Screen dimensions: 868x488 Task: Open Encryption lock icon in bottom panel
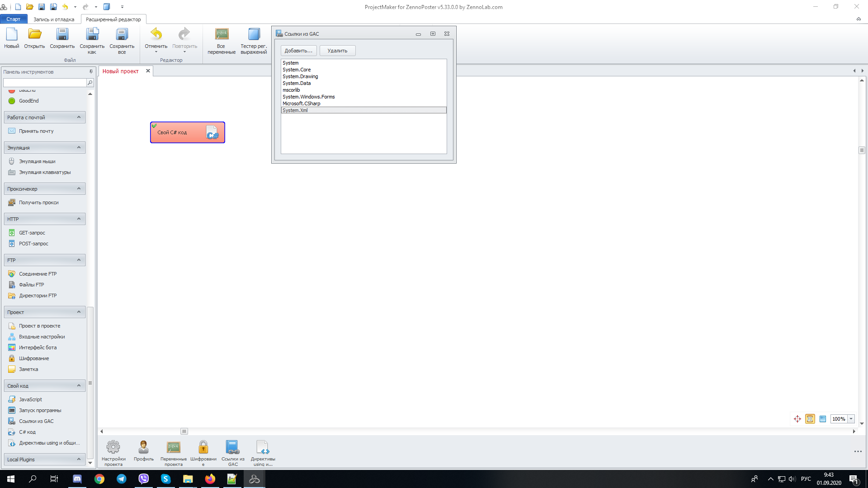pos(203,447)
